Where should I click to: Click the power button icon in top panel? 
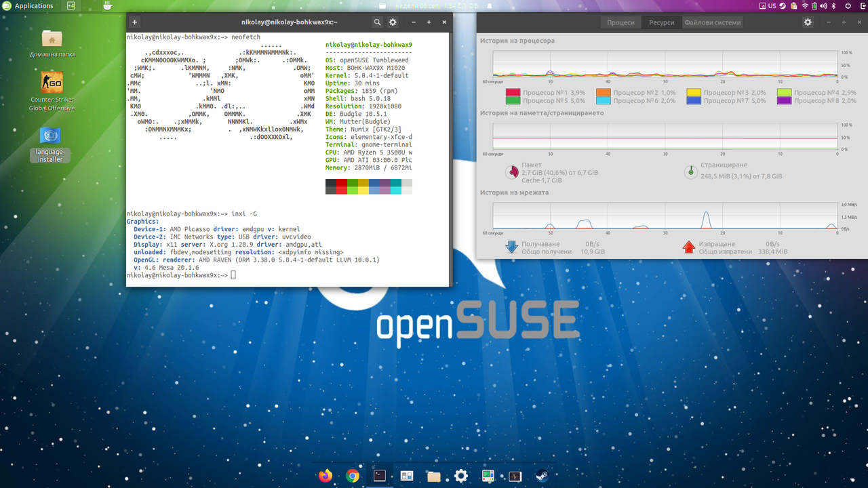click(x=848, y=5)
